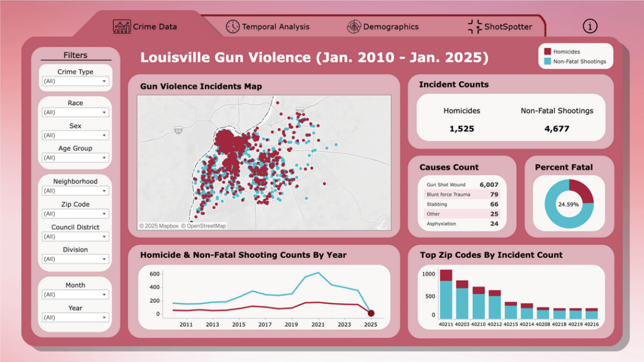Select the red fatal donut segment
Viewport: 644px width, 362px height.
point(582,191)
